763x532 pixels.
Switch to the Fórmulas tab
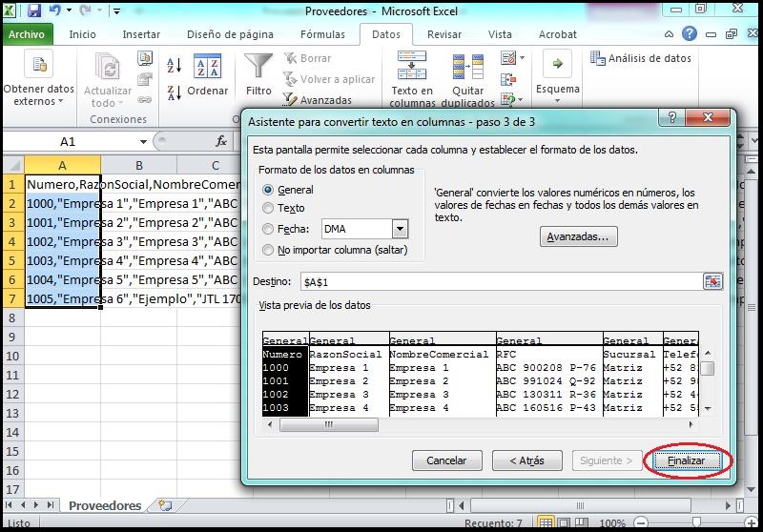coord(322,34)
